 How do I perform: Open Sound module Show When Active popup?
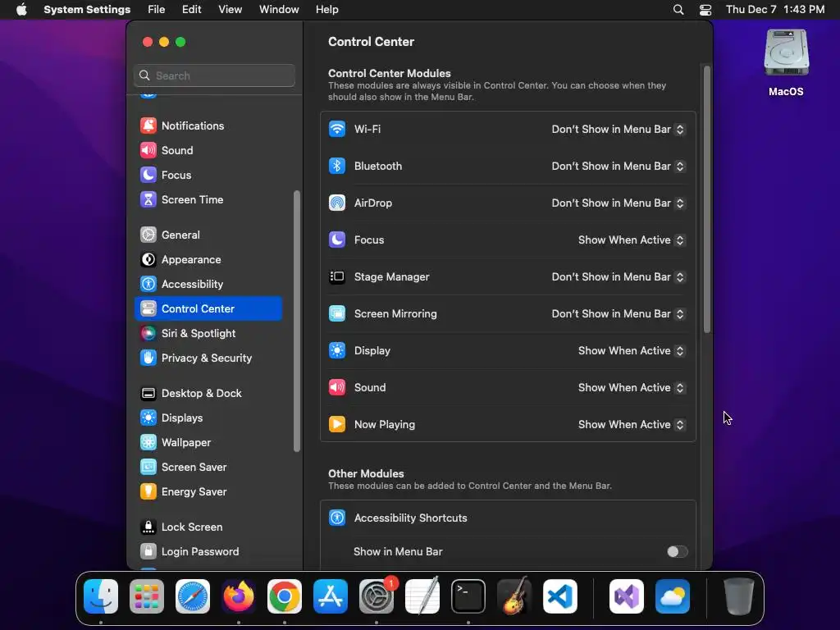tap(632, 388)
